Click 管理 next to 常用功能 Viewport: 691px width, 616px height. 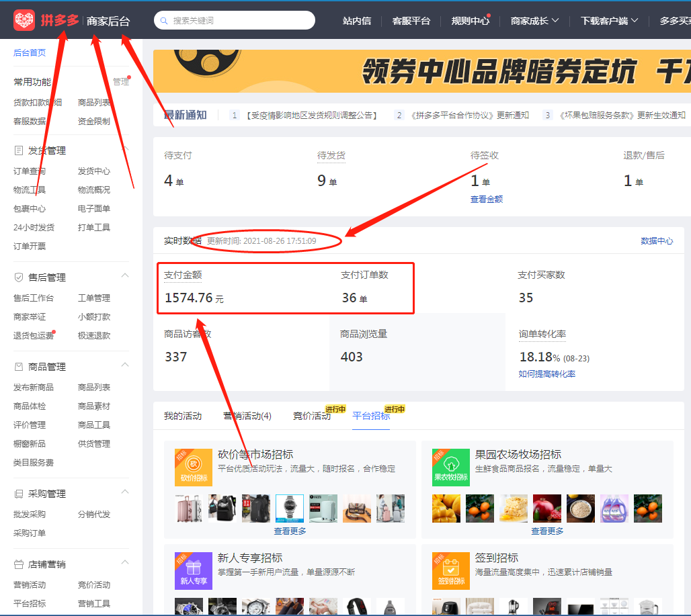coord(121,82)
